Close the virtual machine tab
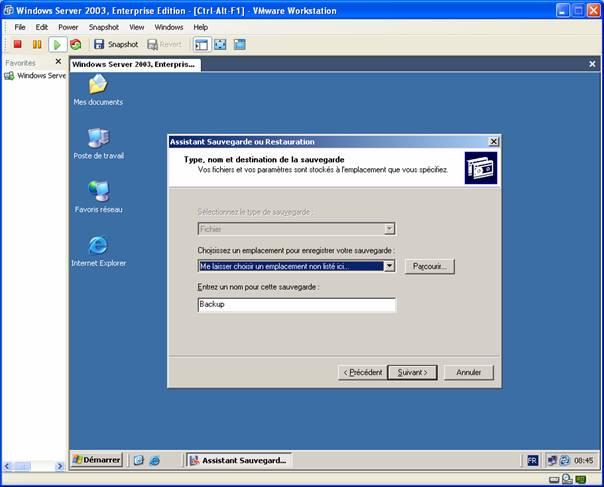 592,64
